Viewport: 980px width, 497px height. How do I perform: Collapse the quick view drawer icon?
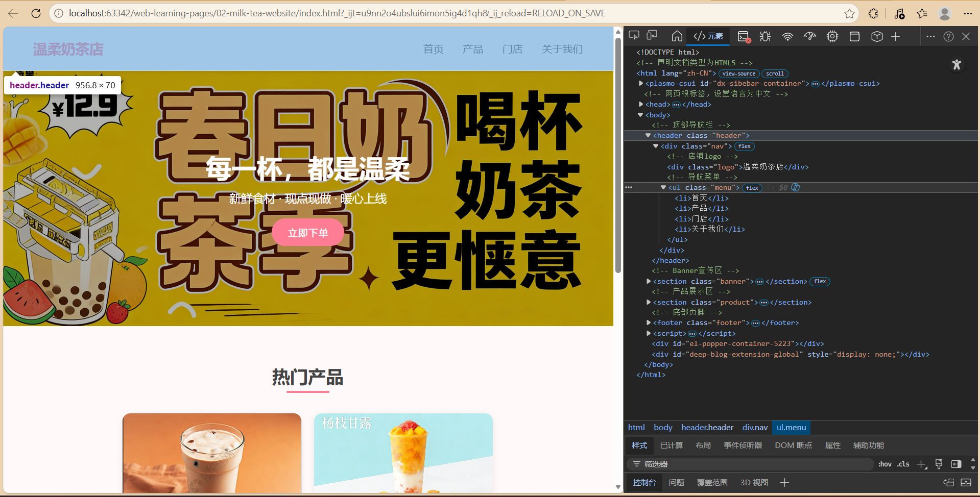(966, 483)
